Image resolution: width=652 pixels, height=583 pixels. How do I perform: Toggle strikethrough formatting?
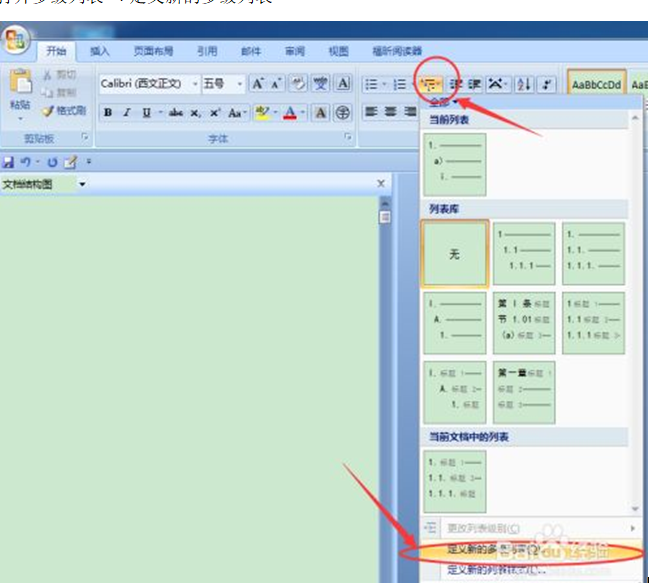[176, 113]
